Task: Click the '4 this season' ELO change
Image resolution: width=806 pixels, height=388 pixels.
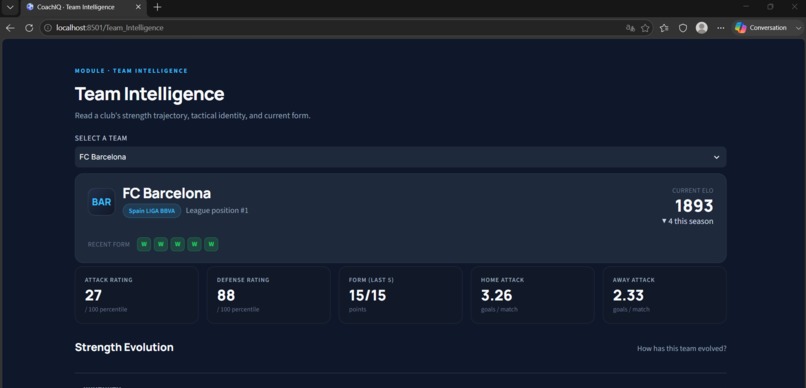Action: click(x=688, y=221)
